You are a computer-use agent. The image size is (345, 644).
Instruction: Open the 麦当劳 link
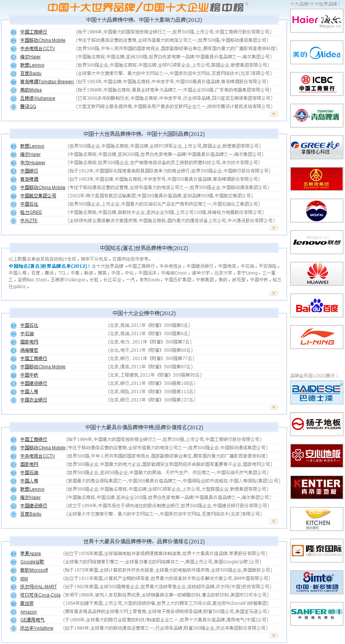pos(27,603)
